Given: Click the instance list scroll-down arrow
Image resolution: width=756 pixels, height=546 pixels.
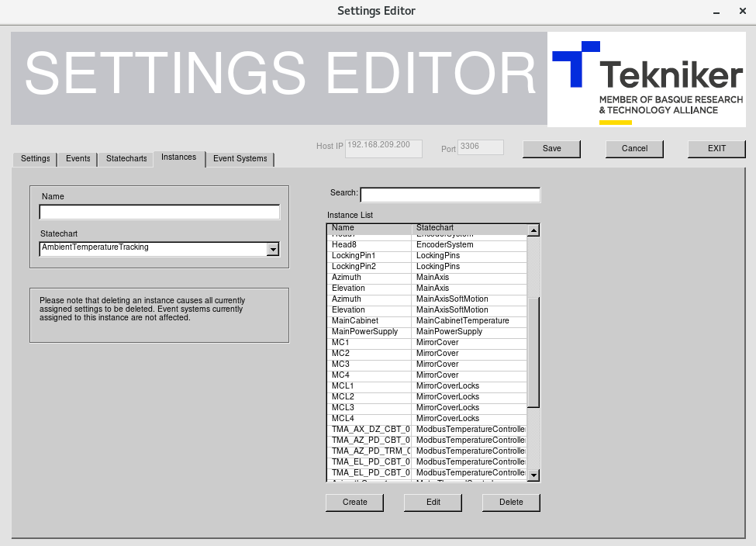Looking at the screenshot, I should pyautogui.click(x=533, y=475).
